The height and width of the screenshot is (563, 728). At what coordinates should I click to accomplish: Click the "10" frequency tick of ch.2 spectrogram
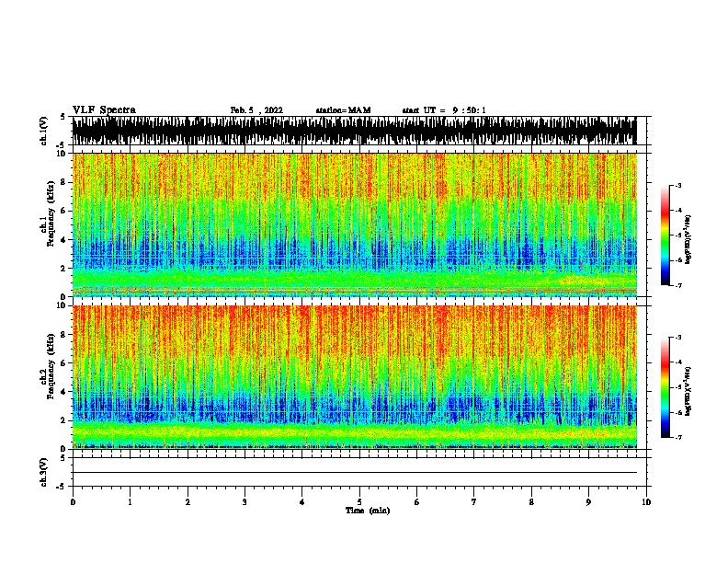[x=61, y=305]
